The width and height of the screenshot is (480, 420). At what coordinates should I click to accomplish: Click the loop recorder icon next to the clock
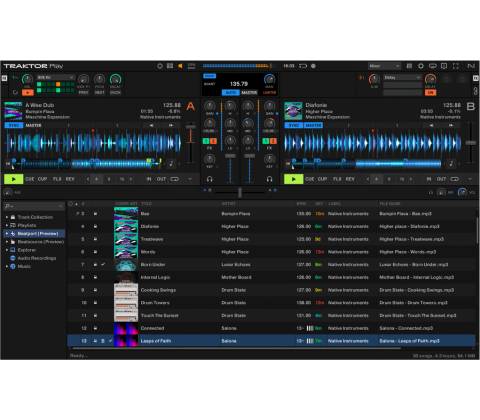click(x=303, y=66)
